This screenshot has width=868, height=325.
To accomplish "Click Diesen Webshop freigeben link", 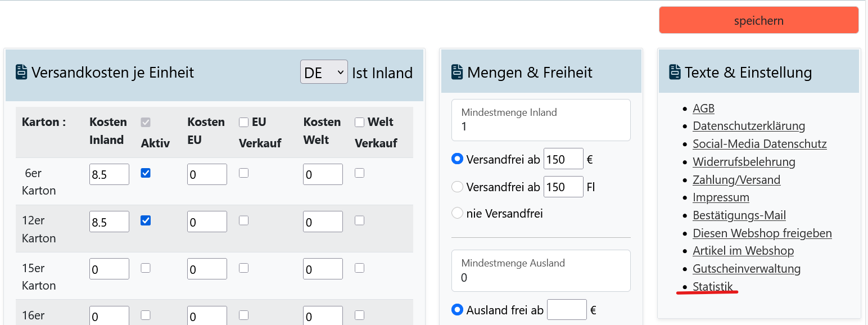I will pos(762,233).
